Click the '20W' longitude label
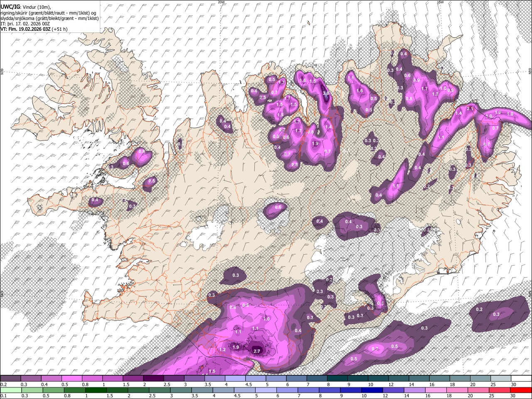 click(221, 2)
